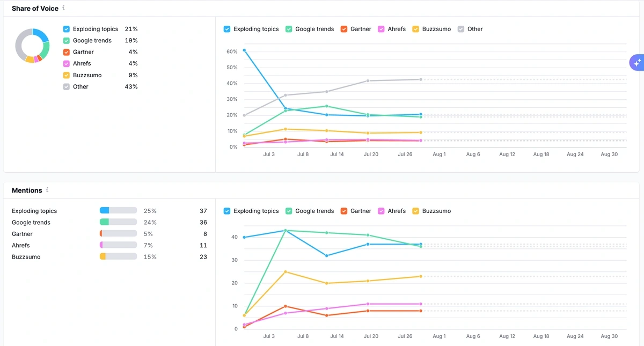The image size is (644, 346).
Task: Select the Google trends label in Mentions list
Action: (31, 222)
